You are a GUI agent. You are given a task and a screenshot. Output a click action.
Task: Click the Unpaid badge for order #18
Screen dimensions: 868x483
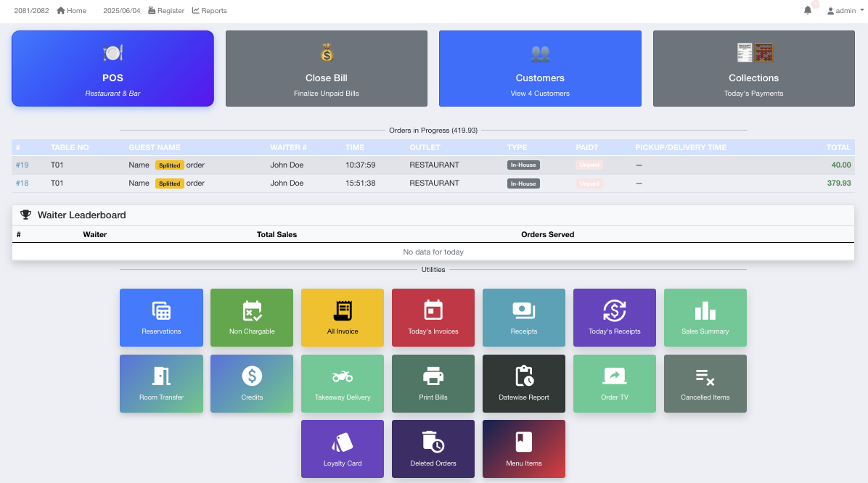point(589,183)
